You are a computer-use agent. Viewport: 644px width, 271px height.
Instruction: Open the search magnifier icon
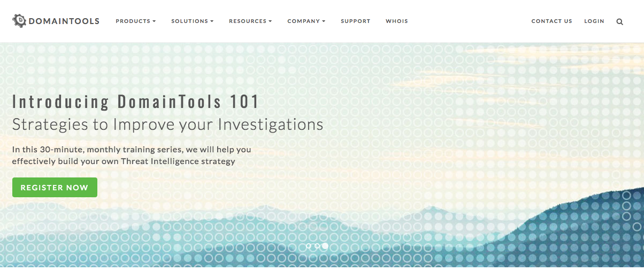[x=619, y=22]
